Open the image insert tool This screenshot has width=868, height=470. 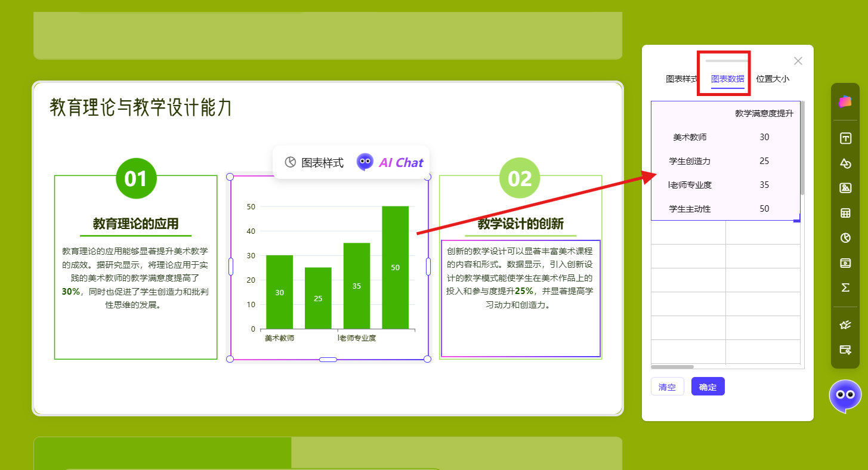point(845,188)
